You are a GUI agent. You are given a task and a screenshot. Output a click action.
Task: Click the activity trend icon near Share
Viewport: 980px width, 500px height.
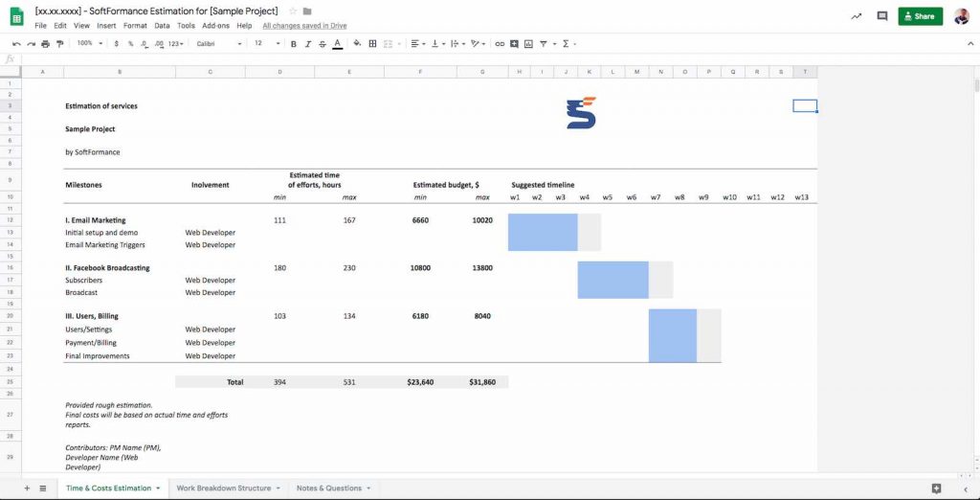pyautogui.click(x=857, y=16)
